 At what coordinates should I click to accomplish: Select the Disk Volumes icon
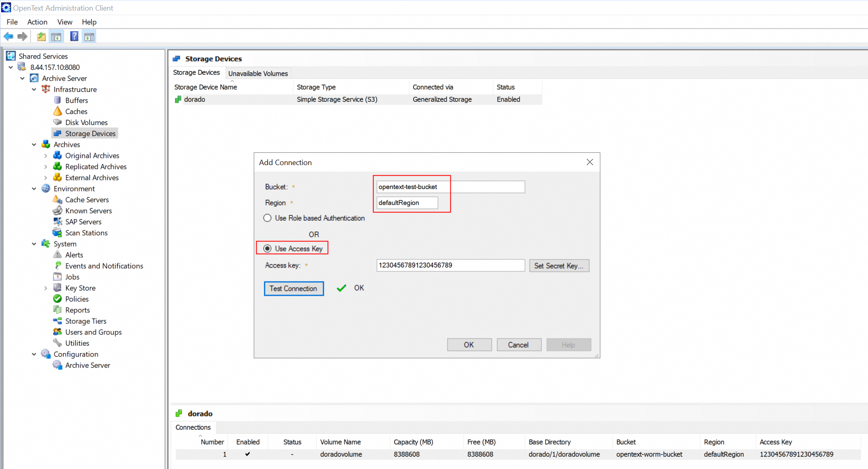pyautogui.click(x=58, y=122)
